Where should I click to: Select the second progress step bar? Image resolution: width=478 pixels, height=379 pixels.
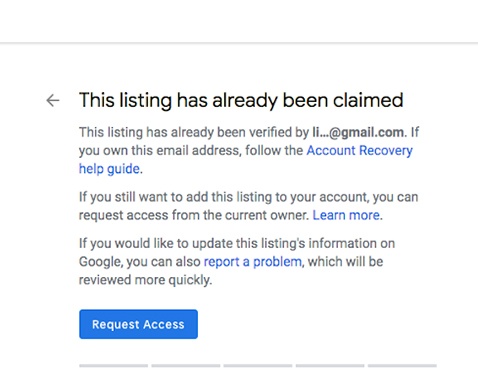point(186,366)
